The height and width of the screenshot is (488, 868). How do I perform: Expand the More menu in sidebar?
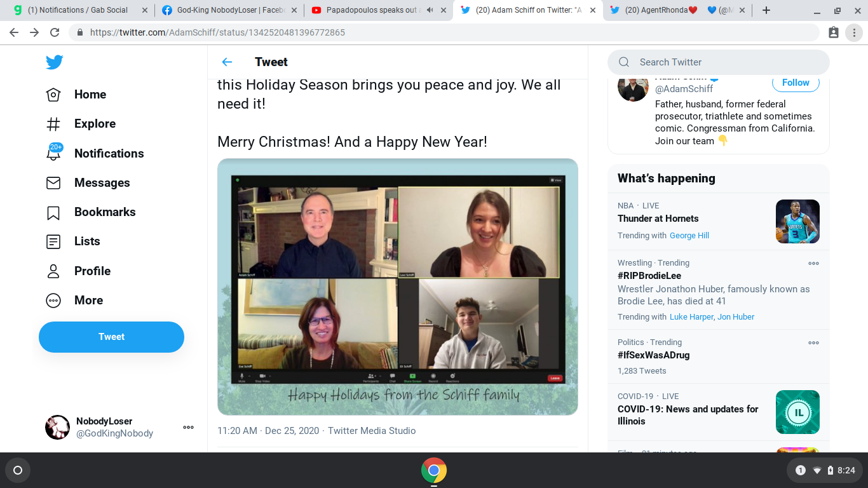click(x=88, y=301)
